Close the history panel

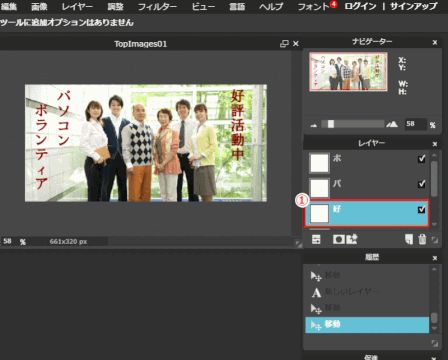[x=435, y=258]
